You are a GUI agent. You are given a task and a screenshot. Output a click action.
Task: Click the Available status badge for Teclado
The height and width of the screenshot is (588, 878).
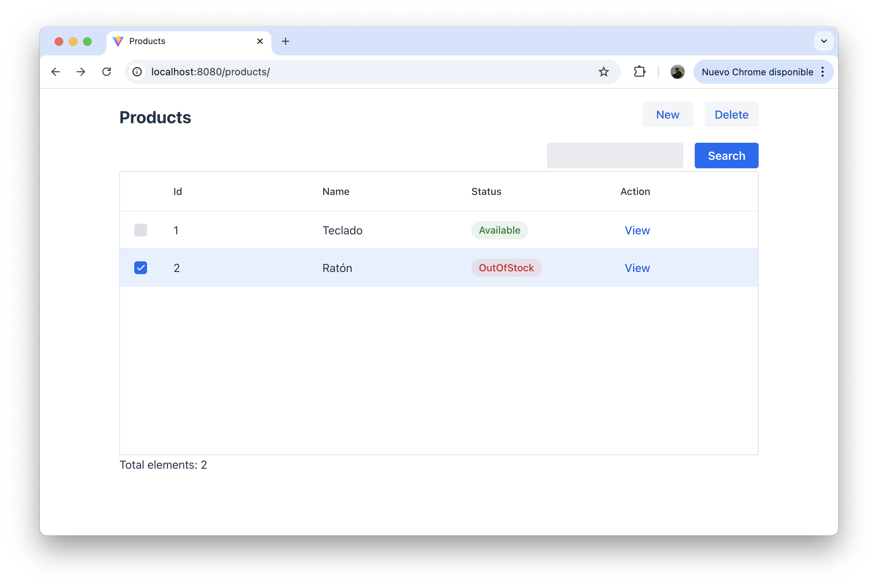[499, 230]
